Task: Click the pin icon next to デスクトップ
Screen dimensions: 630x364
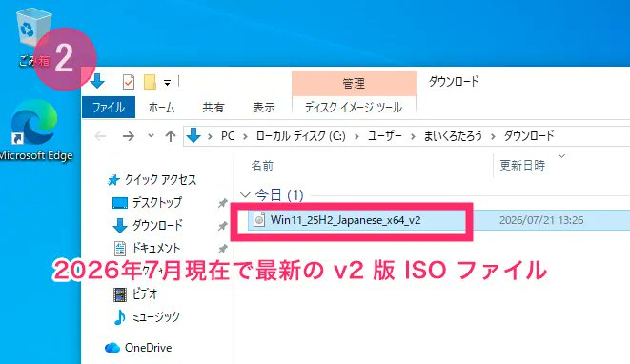Action: click(223, 203)
